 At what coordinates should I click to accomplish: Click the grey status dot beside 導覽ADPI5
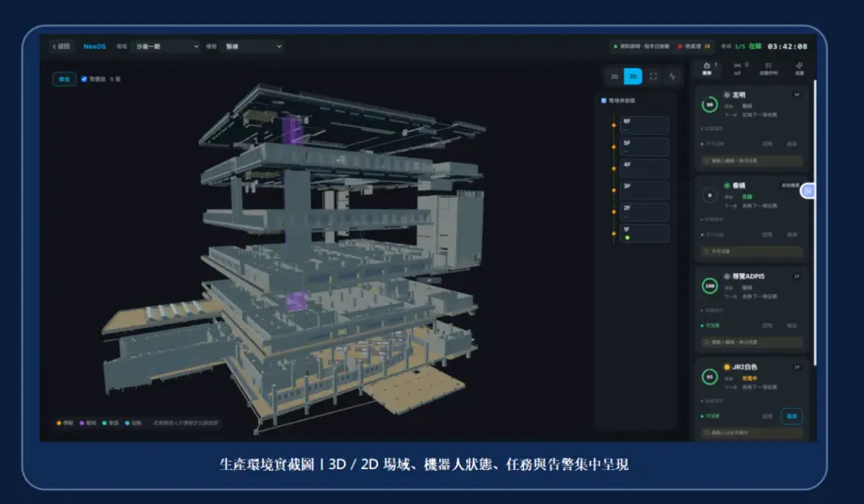click(x=726, y=277)
